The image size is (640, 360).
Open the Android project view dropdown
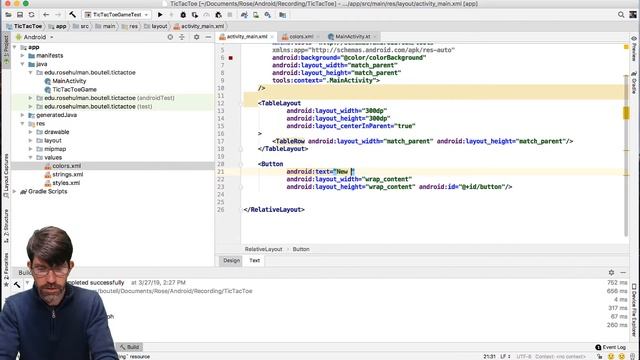click(x=35, y=37)
